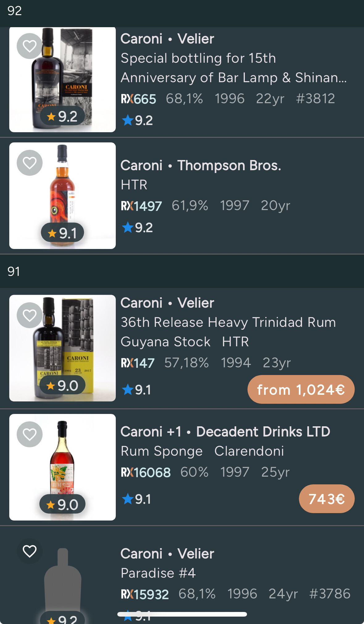Open the RX16068 rum ID link

tap(146, 472)
